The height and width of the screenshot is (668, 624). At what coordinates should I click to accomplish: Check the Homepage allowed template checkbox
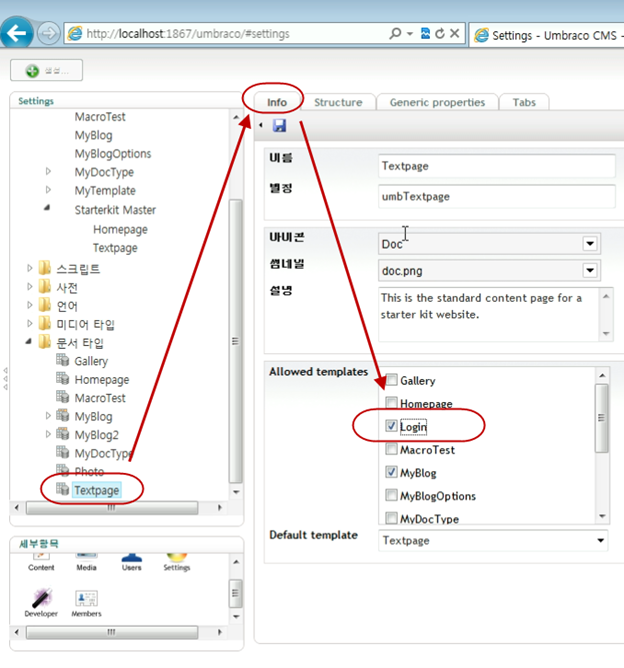(x=391, y=402)
